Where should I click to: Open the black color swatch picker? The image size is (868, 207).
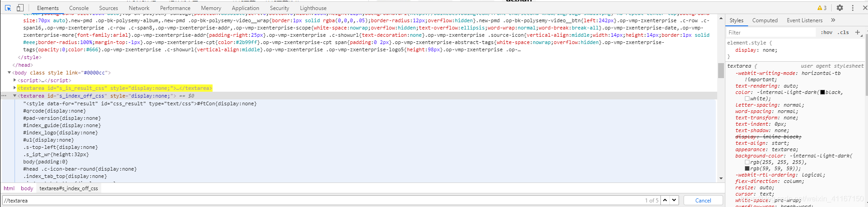tap(823, 92)
